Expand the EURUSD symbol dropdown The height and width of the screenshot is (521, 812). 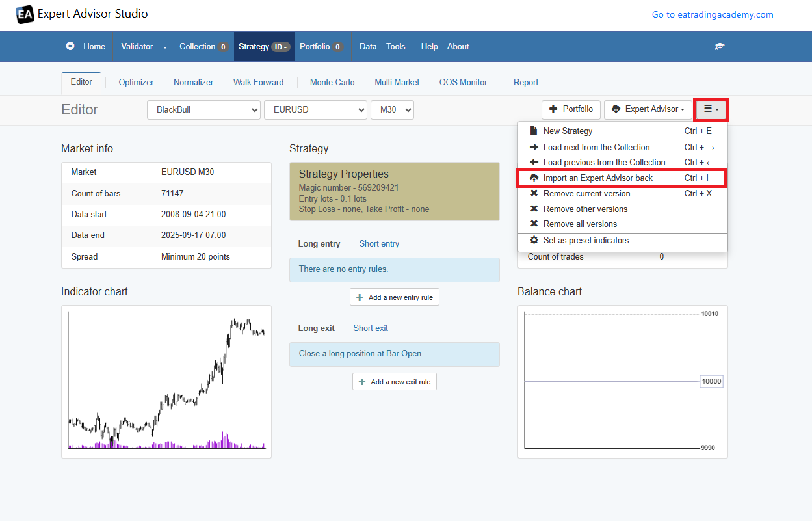315,110
